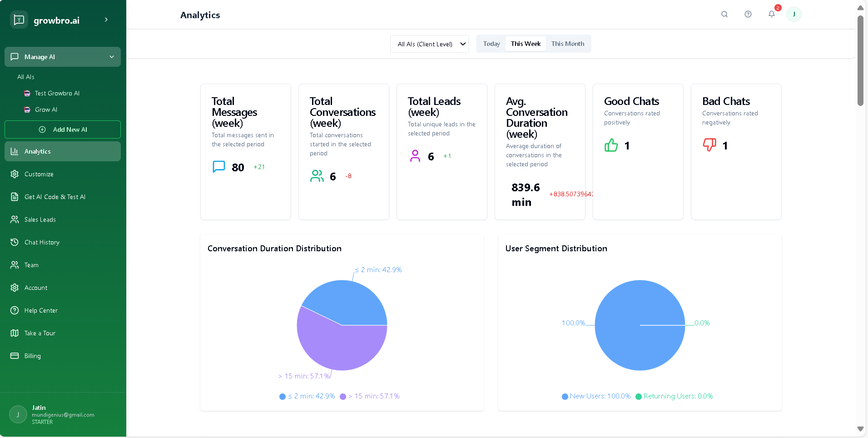This screenshot has height=438, width=868.
Task: Select the Analytics sidebar menu item
Action: [x=38, y=151]
